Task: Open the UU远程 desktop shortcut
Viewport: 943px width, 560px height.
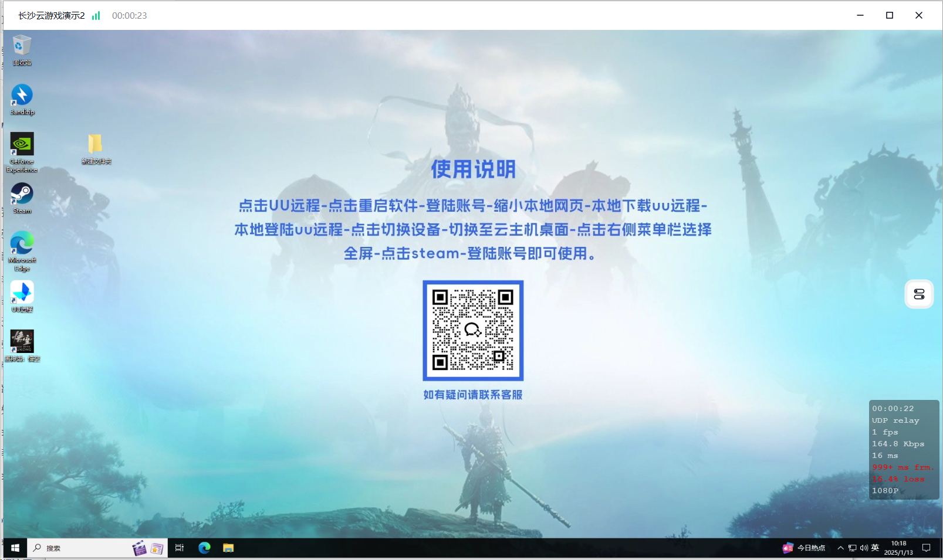Action: click(22, 297)
